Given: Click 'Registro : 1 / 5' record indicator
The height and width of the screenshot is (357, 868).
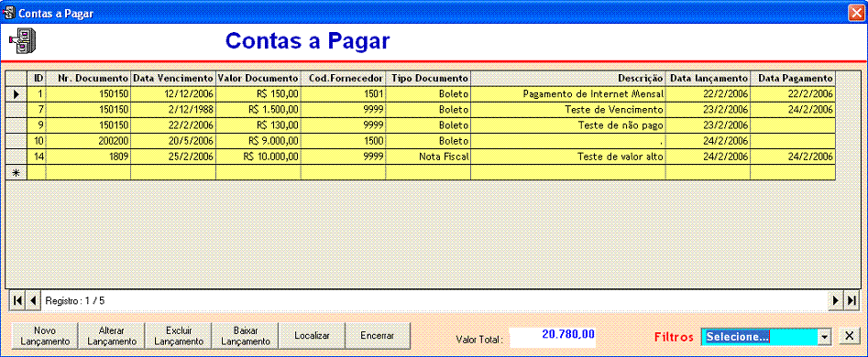Looking at the screenshot, I should (x=75, y=301).
